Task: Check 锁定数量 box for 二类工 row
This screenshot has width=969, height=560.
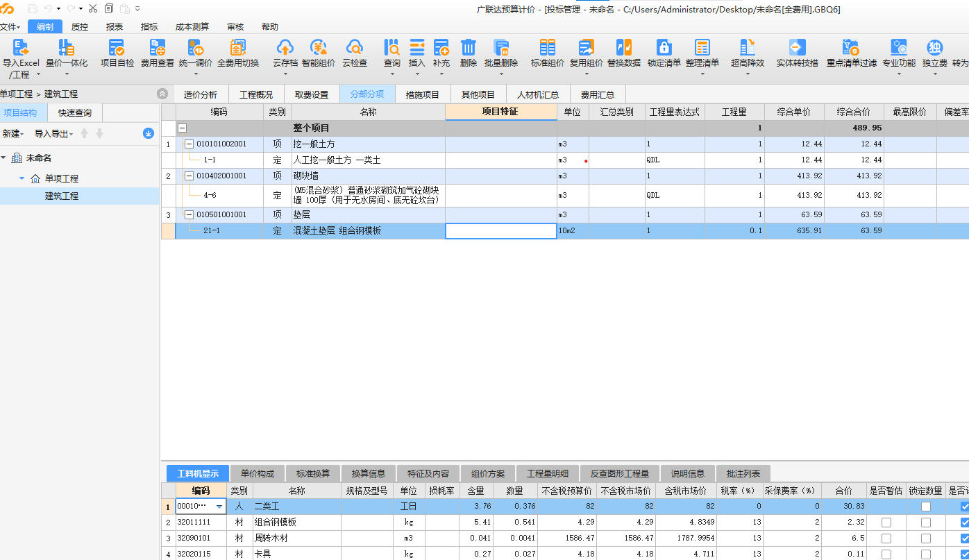Action: click(x=926, y=507)
